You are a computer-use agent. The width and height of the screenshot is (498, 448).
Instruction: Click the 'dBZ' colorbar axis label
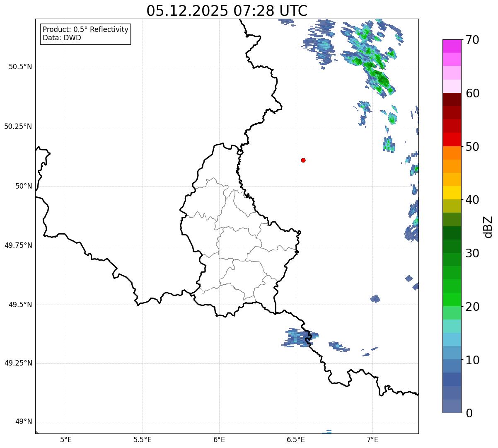point(488,227)
